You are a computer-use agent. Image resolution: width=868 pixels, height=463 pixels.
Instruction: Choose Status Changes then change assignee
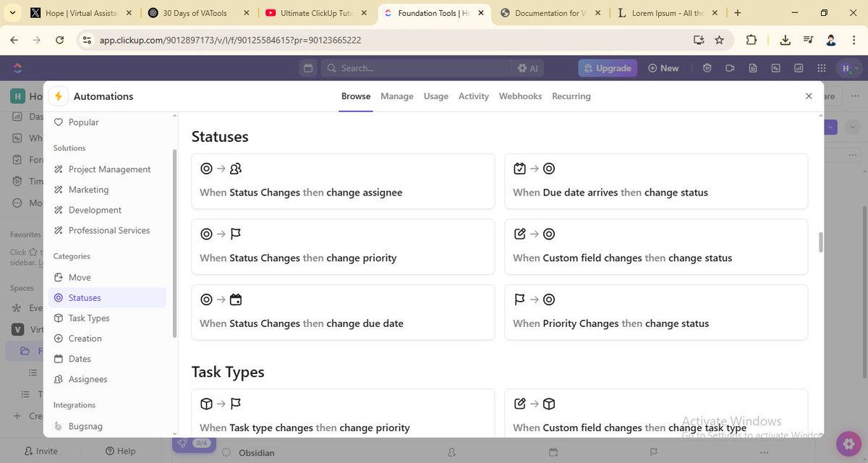(x=343, y=181)
